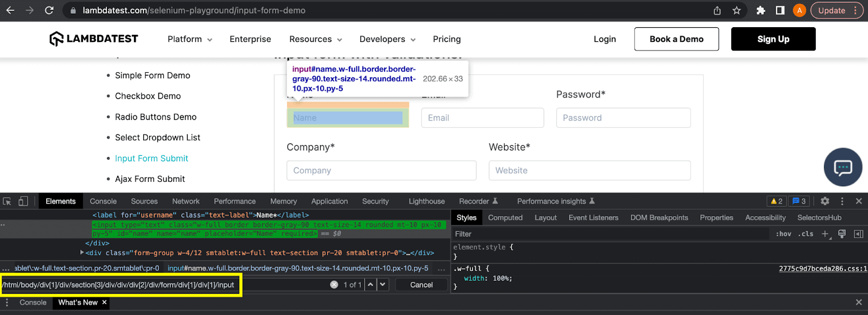Toggle the .cls element classes panel
Image resolution: width=868 pixels, height=315 pixels.
[806, 234]
